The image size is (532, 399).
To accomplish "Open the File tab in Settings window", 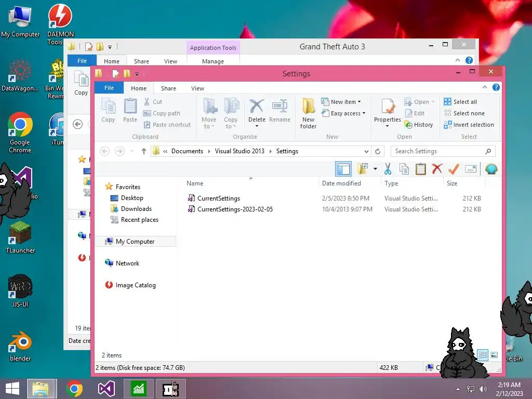I will tap(109, 88).
